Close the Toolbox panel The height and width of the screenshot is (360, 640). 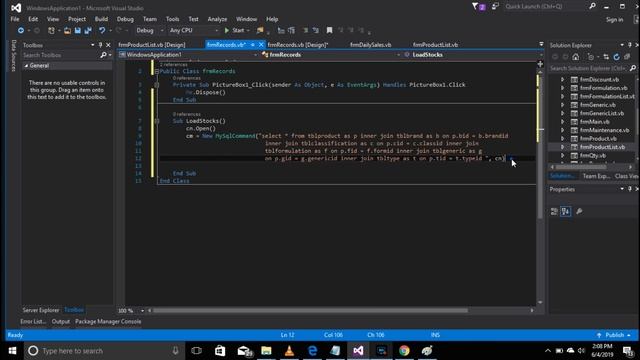108,45
